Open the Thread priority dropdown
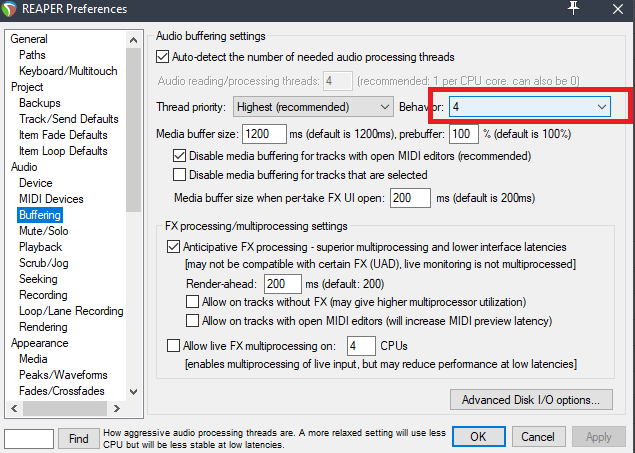The width and height of the screenshot is (635, 453). 313,107
